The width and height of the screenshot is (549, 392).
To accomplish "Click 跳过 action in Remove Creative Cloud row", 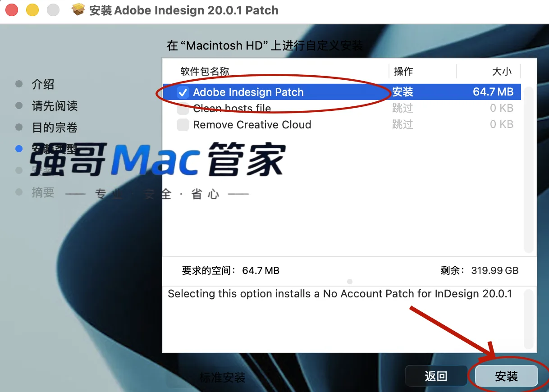I will [x=403, y=125].
